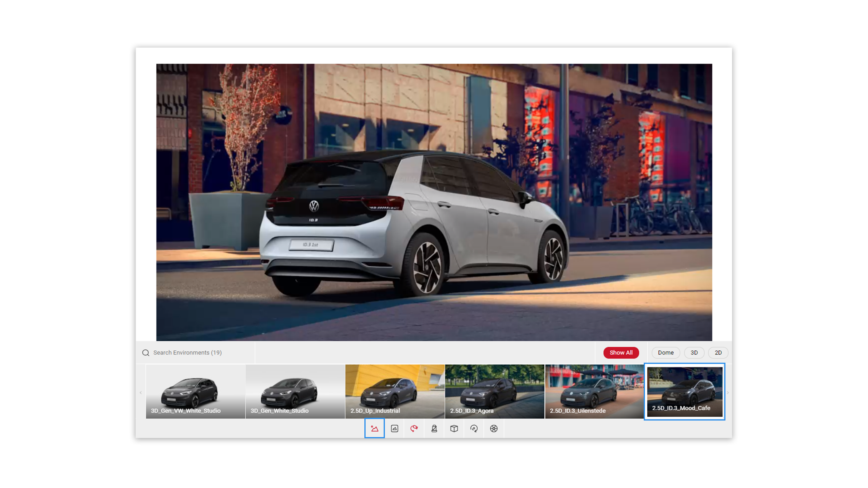This screenshot has width=868, height=488.
Task: Select the 2.5D_ID.3_Uilenstede environment
Action: pyautogui.click(x=594, y=392)
